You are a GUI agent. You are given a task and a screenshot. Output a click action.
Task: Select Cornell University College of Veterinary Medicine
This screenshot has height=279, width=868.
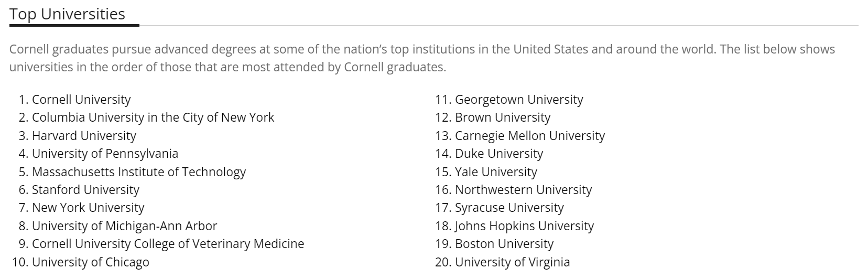[x=168, y=244]
